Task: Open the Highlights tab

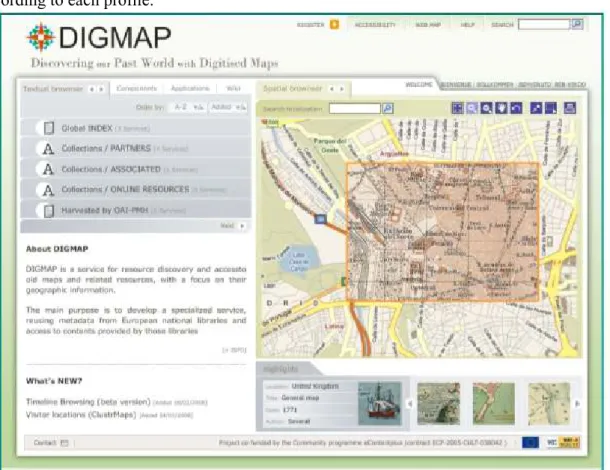Action: (x=280, y=369)
